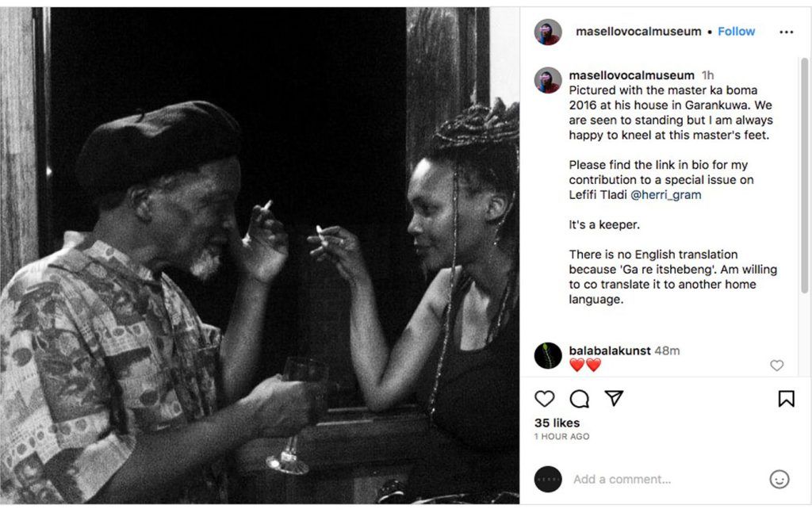Follow masellovocalmuseum account

[736, 32]
